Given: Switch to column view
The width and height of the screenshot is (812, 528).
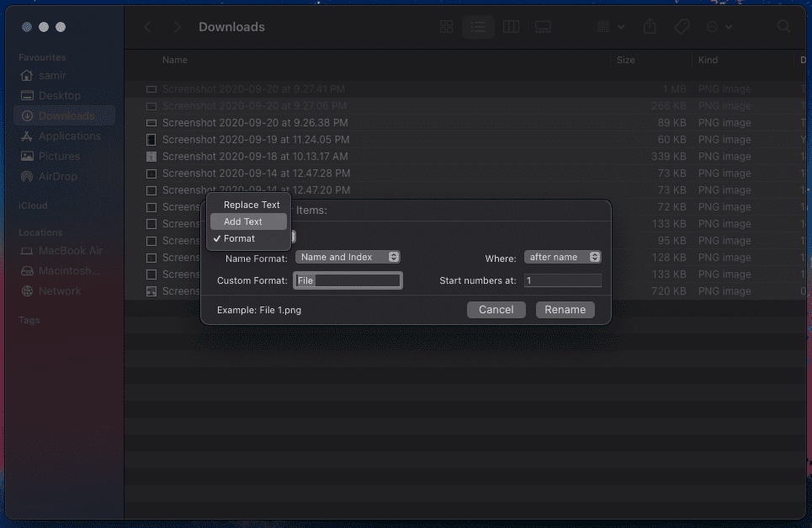Looking at the screenshot, I should coord(511,27).
